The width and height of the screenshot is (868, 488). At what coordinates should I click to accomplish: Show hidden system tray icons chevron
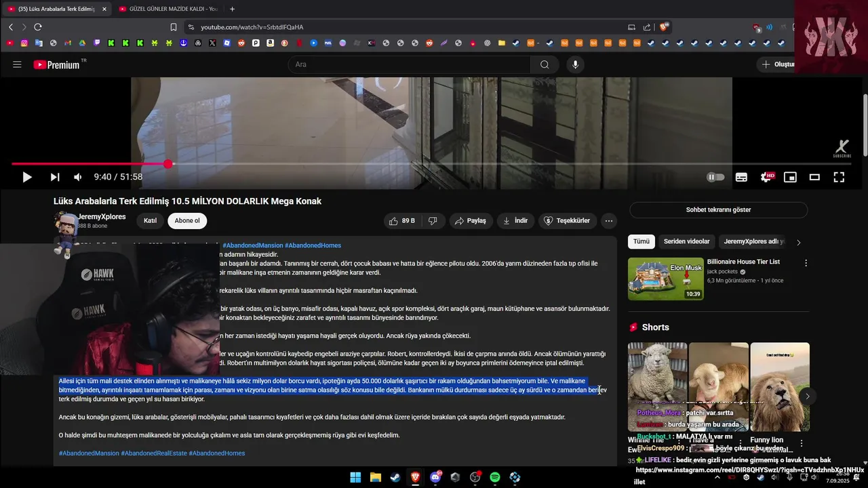717,478
